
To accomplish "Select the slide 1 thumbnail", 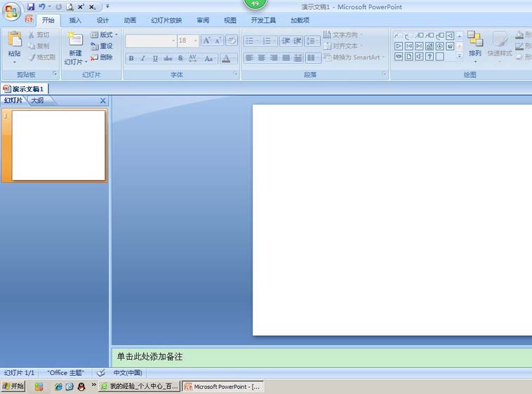I will (x=58, y=146).
